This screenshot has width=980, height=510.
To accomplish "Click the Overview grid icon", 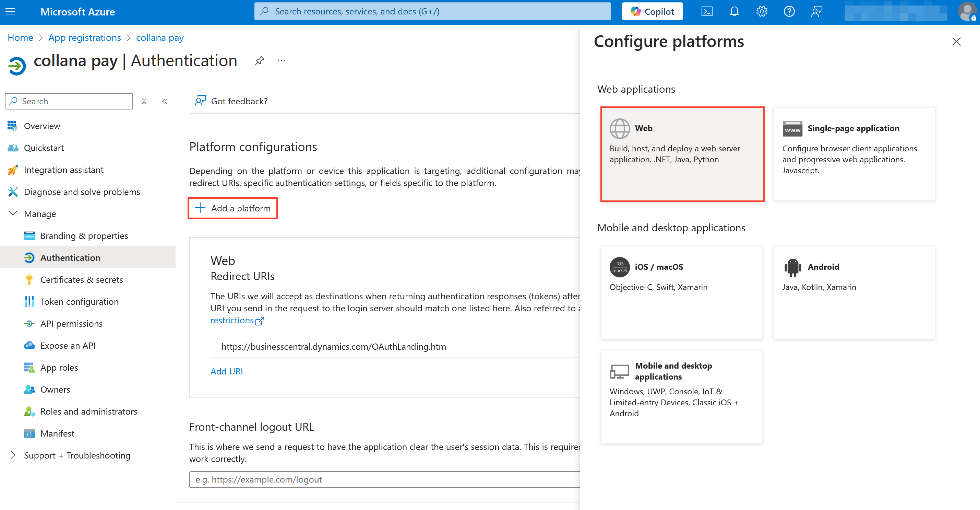I will (x=12, y=126).
